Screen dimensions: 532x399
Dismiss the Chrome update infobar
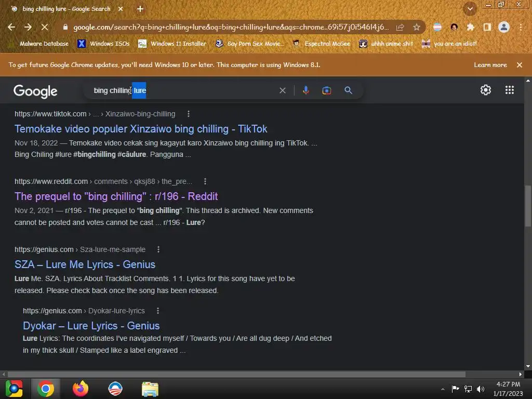(x=520, y=65)
